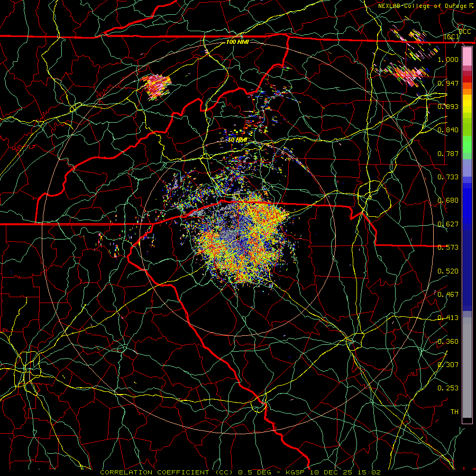Image resolution: width=476 pixels, height=476 pixels.
Task: Pick the red swatch in the color bar
Action: pyautogui.click(x=467, y=79)
